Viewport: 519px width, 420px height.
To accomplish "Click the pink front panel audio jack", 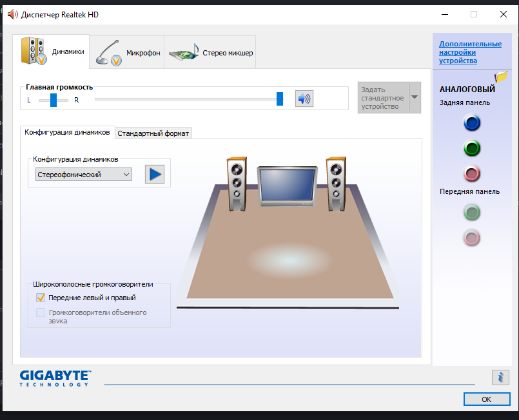I will coord(472,238).
